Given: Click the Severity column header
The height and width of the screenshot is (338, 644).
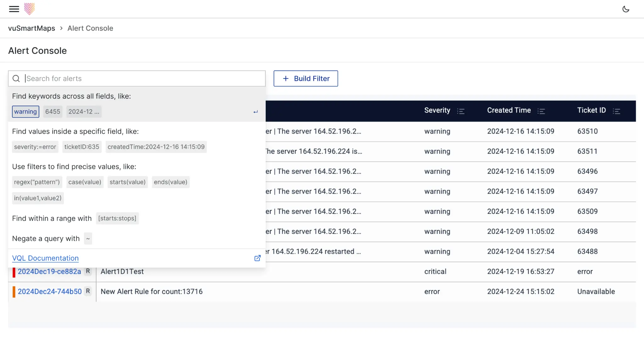Looking at the screenshot, I should point(437,110).
